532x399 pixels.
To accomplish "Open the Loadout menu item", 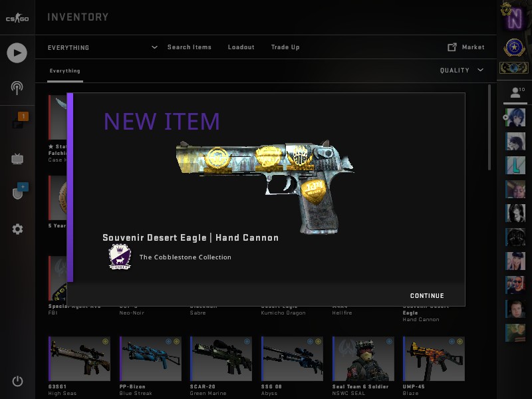I will click(241, 47).
